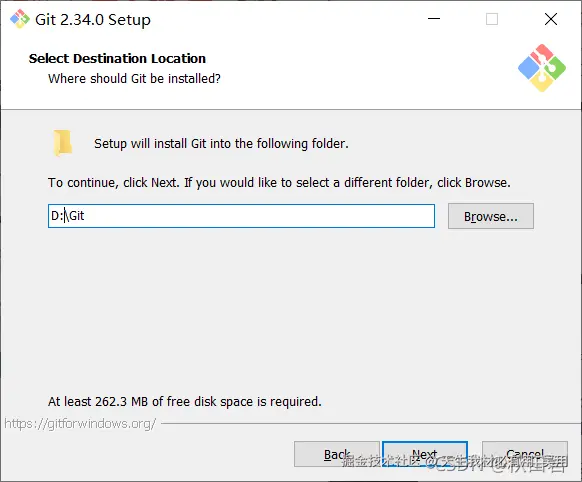This screenshot has height=482, width=582.
Task: Click the yellow folder icon
Action: tap(62, 143)
